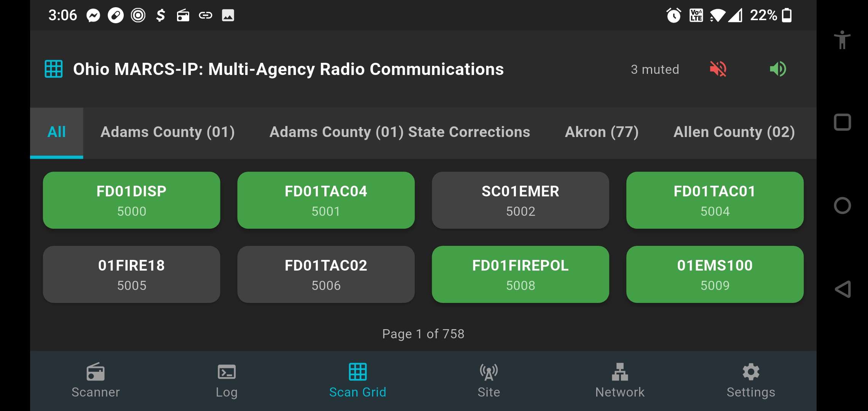868x411 pixels.
Task: Toggle the FD01FIREPOL 5008 talkgroup
Action: pyautogui.click(x=520, y=274)
